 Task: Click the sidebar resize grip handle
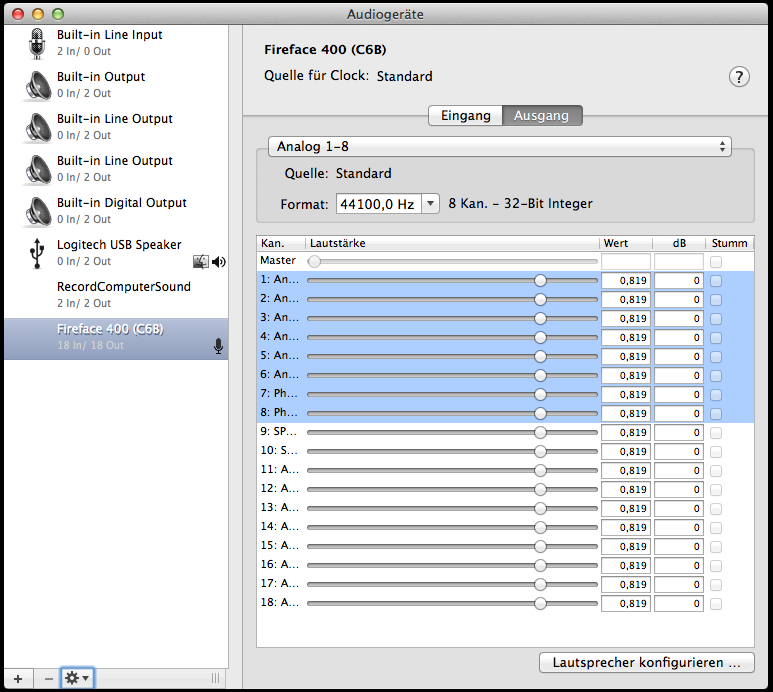(x=215, y=679)
